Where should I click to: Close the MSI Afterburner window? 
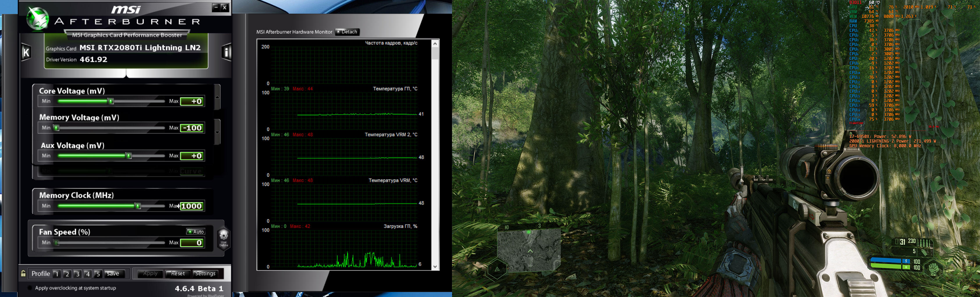pyautogui.click(x=225, y=7)
